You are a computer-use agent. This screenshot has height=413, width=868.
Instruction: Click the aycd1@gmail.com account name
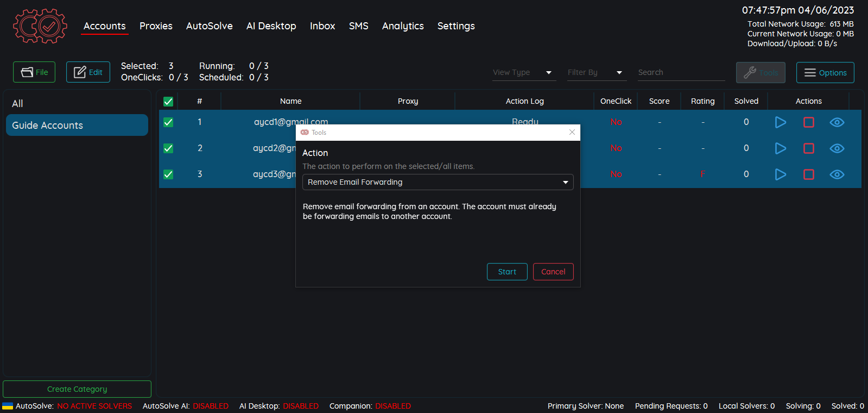[291, 122]
